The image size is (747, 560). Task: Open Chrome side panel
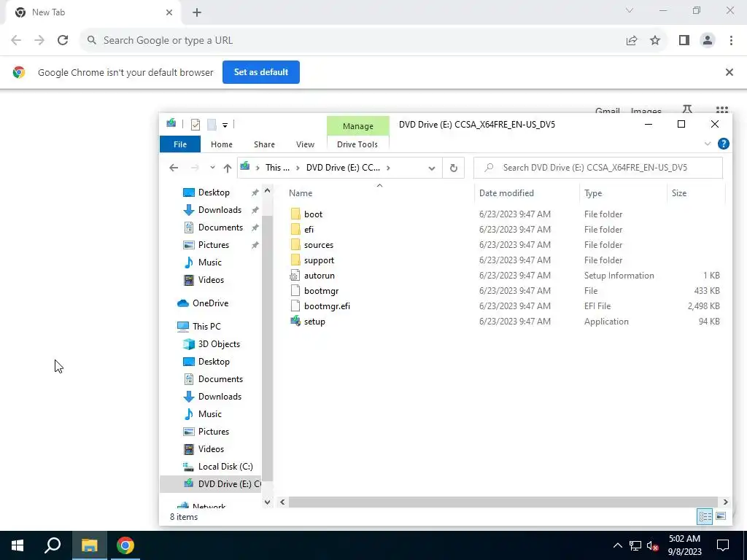click(684, 41)
